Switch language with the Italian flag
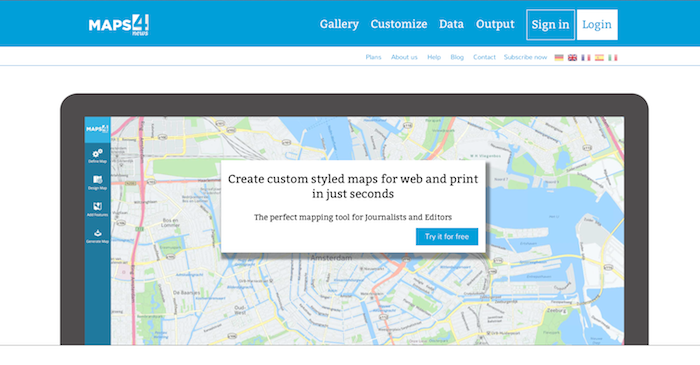 coord(612,58)
